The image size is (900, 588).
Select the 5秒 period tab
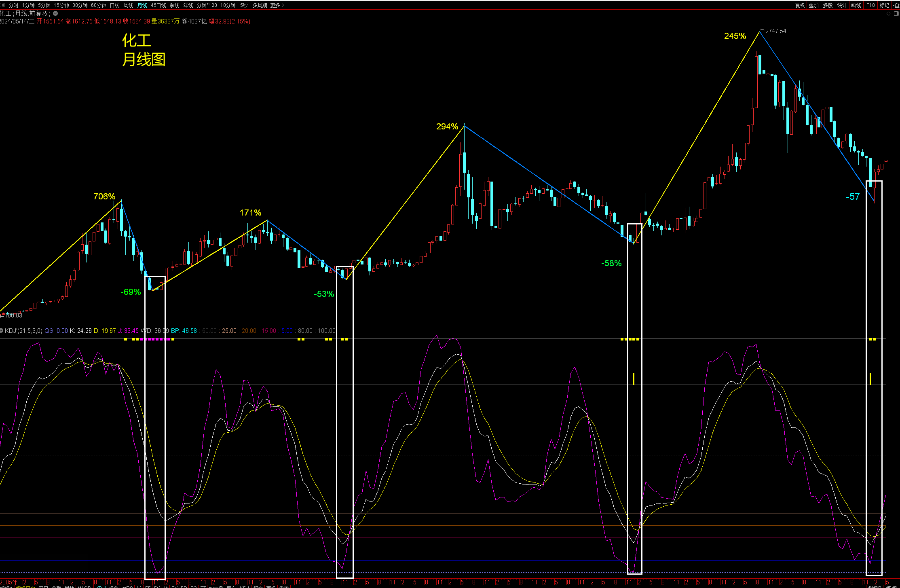[x=244, y=5]
